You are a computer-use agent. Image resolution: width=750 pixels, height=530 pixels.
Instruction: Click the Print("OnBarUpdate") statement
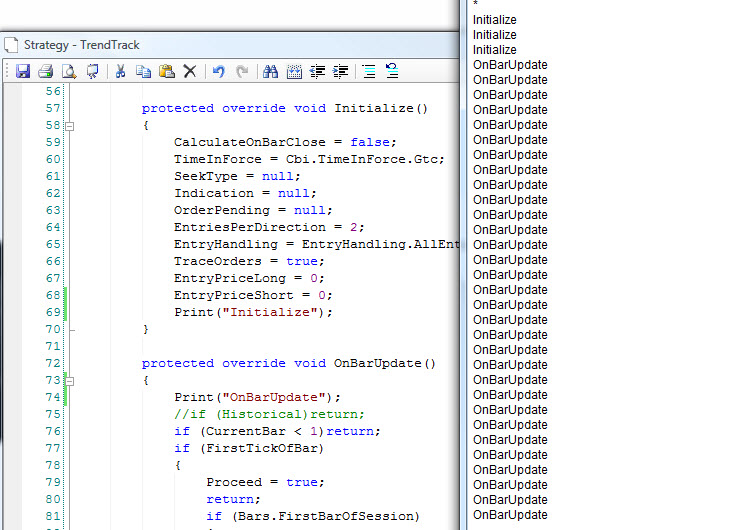click(257, 397)
